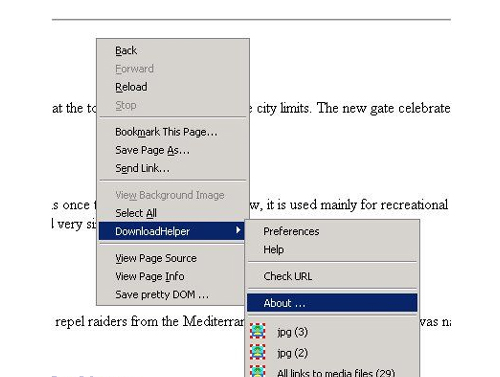Select the jpg (3) download entry

pos(332,332)
